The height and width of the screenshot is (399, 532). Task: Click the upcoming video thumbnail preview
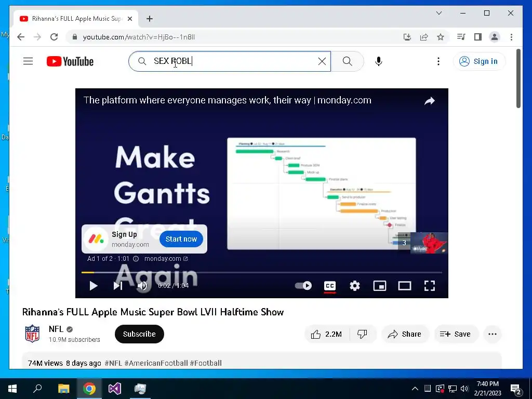[429, 243]
